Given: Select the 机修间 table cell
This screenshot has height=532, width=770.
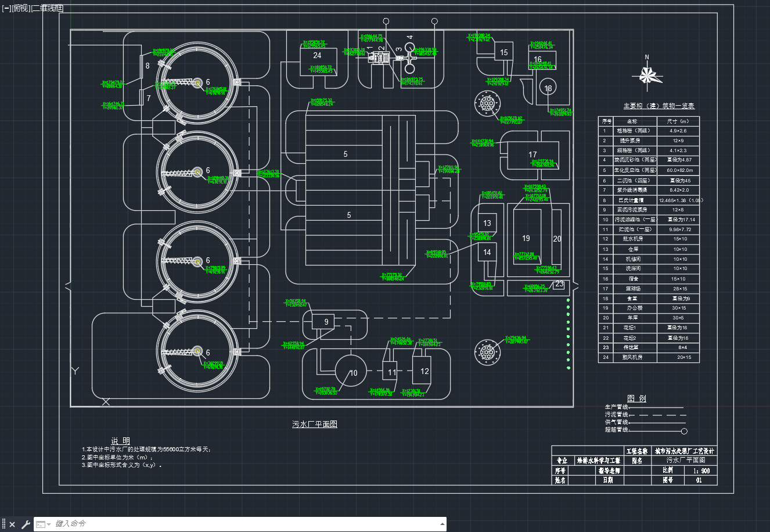Looking at the screenshot, I should point(634,259).
